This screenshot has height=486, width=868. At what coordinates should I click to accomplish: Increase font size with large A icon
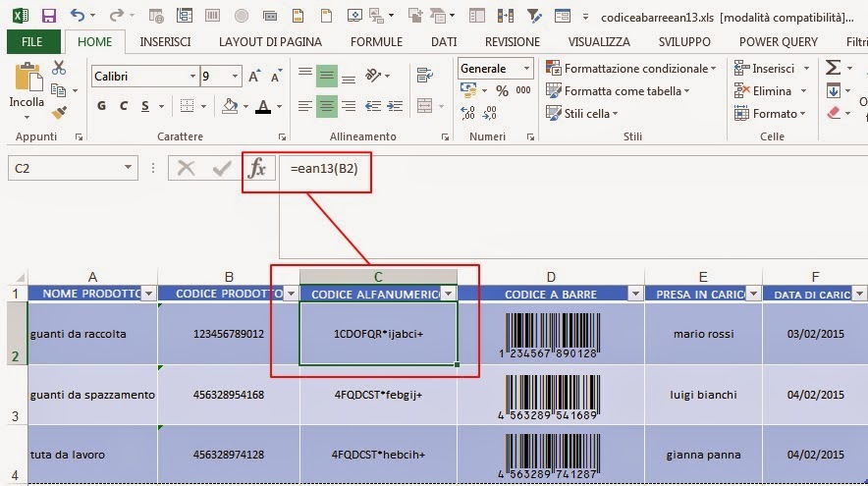click(x=254, y=77)
